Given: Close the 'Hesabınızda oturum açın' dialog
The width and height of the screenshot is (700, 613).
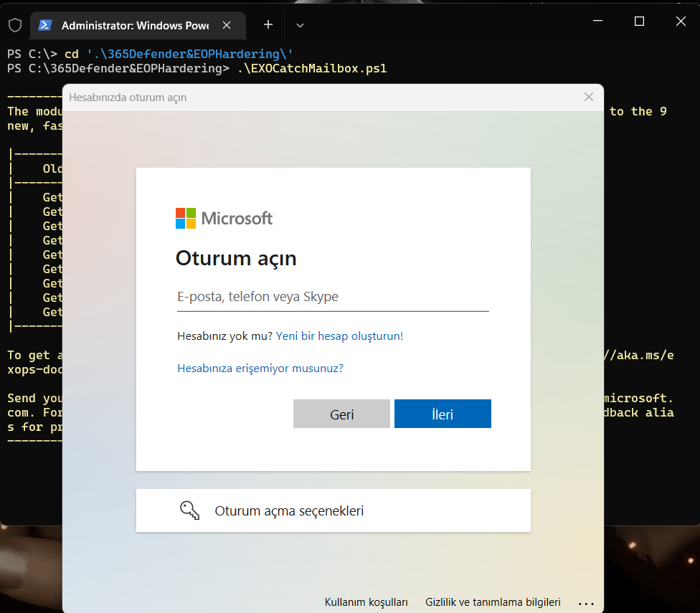Looking at the screenshot, I should click(x=589, y=97).
